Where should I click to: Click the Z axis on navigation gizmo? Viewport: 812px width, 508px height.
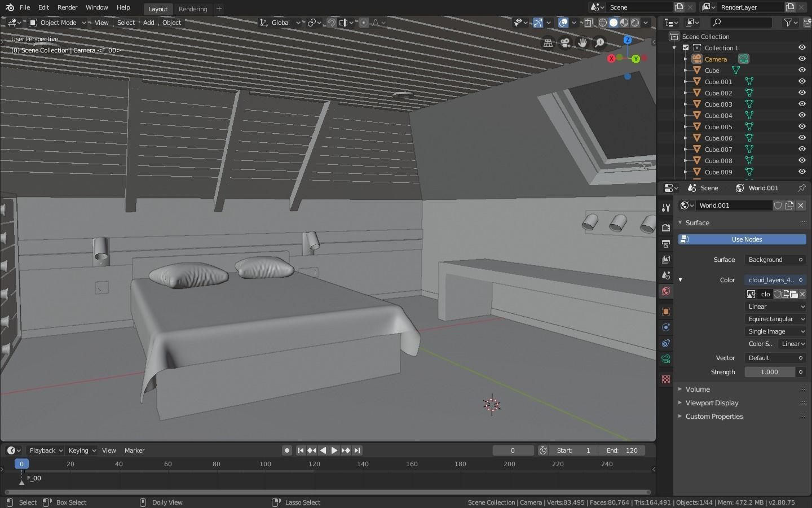point(628,40)
